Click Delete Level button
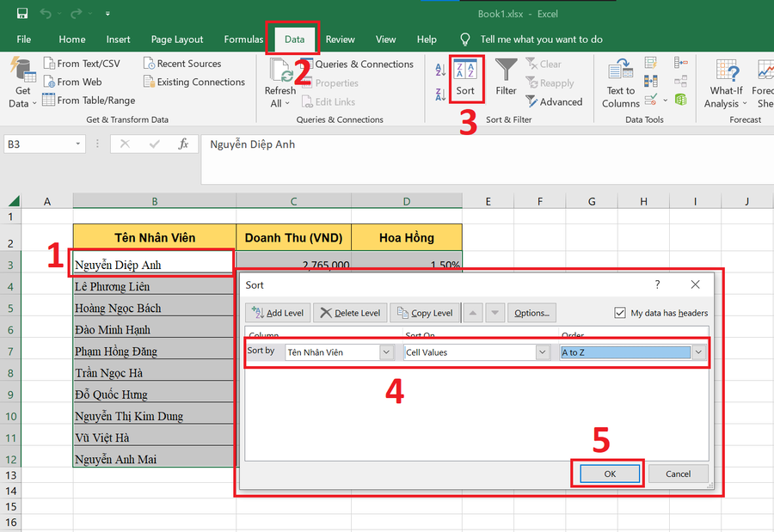This screenshot has width=774, height=532. [x=350, y=313]
